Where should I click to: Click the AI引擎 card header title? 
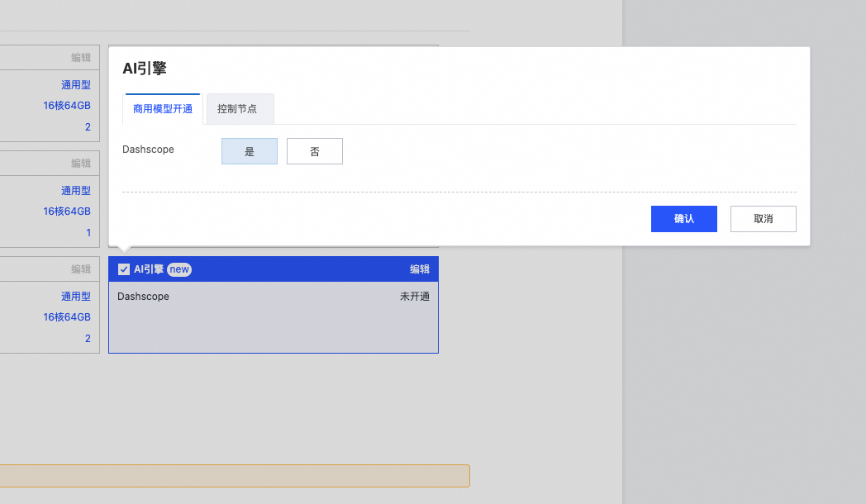pyautogui.click(x=149, y=269)
